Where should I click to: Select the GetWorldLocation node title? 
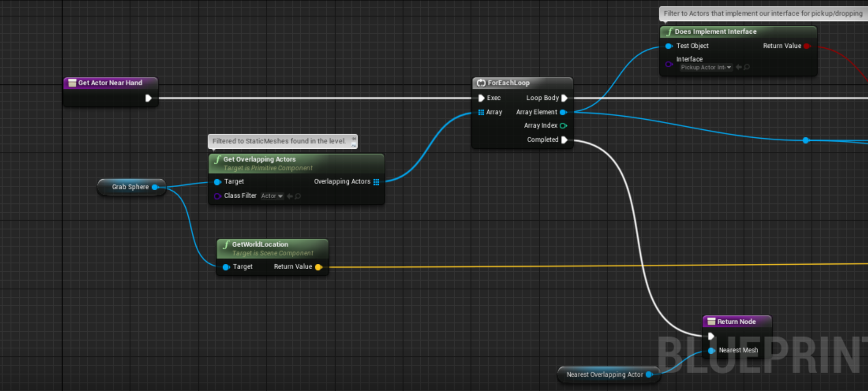coord(260,244)
